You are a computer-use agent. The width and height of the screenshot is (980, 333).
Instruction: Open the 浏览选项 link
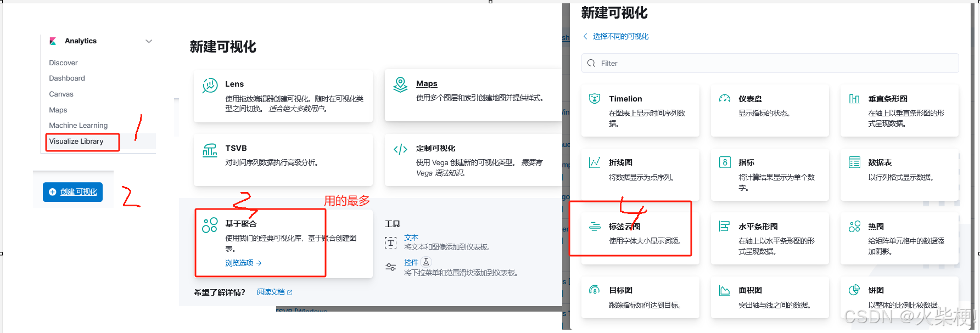pyautogui.click(x=239, y=263)
